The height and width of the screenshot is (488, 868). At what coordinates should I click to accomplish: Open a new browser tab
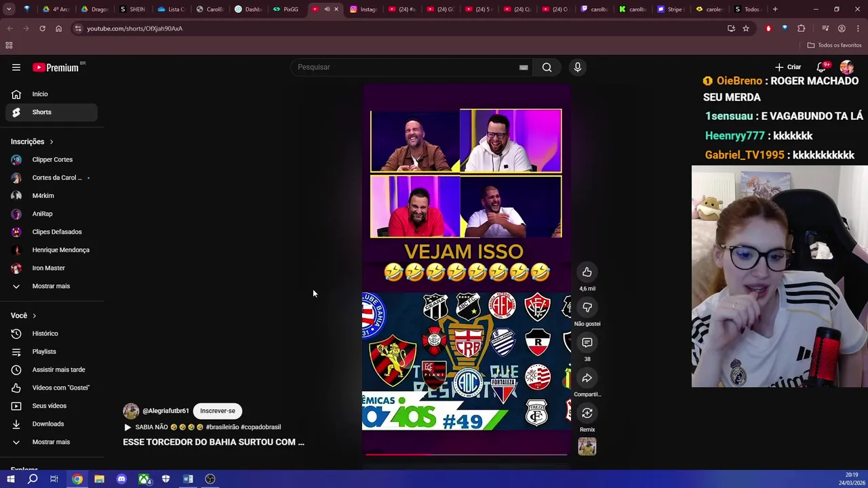tap(775, 9)
